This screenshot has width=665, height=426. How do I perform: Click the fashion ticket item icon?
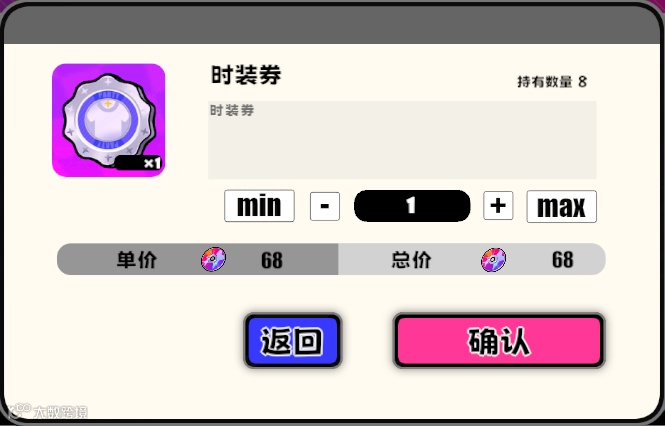[x=109, y=120]
